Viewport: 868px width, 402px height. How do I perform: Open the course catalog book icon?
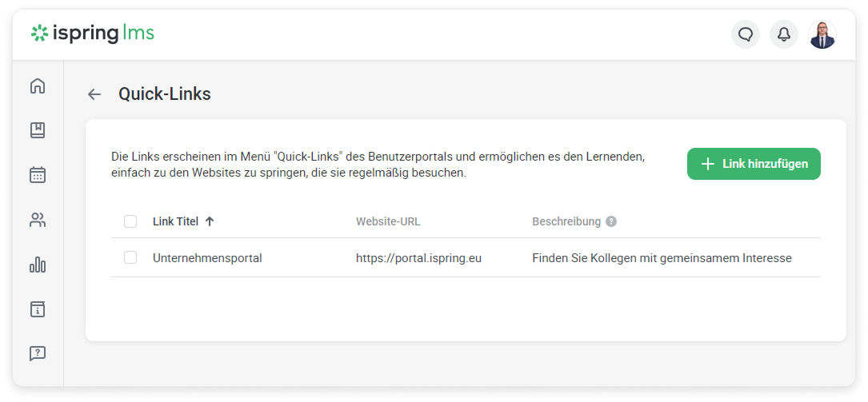pos(38,130)
